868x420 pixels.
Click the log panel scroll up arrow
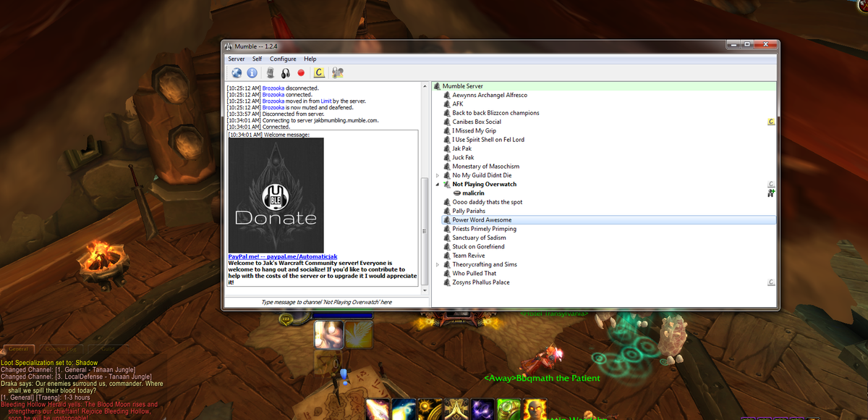(x=425, y=86)
